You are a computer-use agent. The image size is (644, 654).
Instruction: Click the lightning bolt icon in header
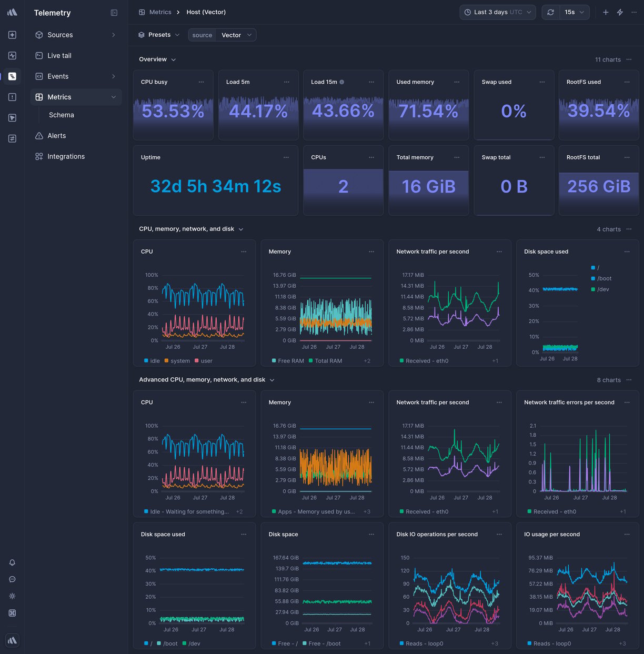(620, 12)
